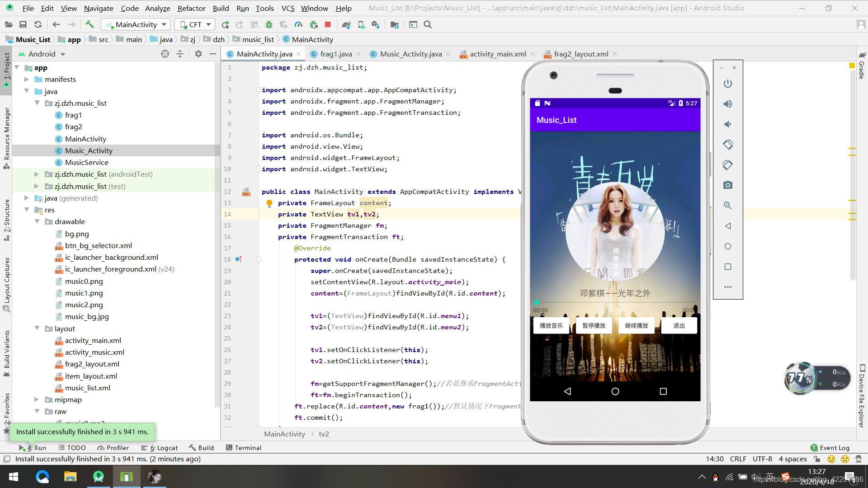Click 退出 button in emulator preview

pos(679,325)
